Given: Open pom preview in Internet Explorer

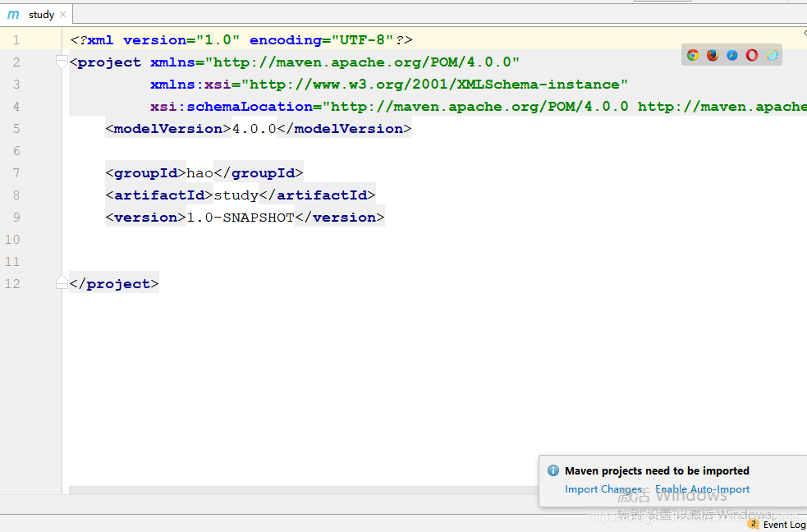Looking at the screenshot, I should coord(772,55).
